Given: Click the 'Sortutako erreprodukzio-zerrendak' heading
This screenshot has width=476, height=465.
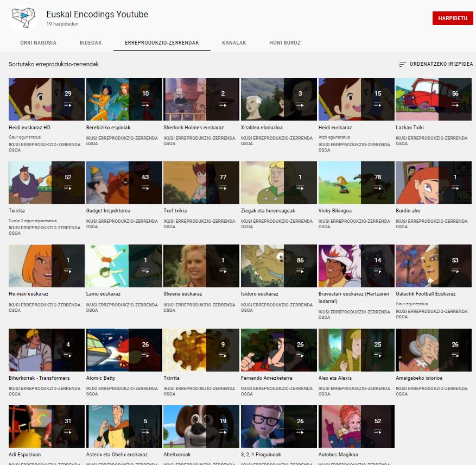Looking at the screenshot, I should point(54,64).
